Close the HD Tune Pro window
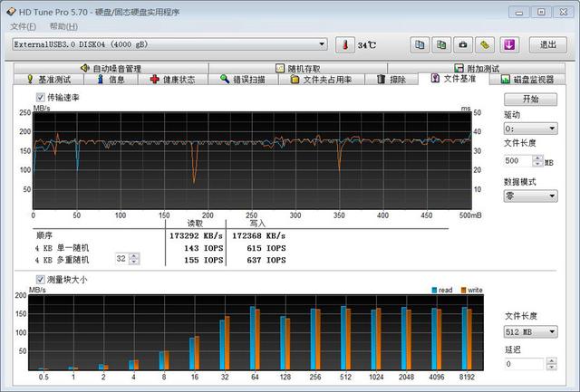This screenshot has width=580, height=392. click(564, 12)
